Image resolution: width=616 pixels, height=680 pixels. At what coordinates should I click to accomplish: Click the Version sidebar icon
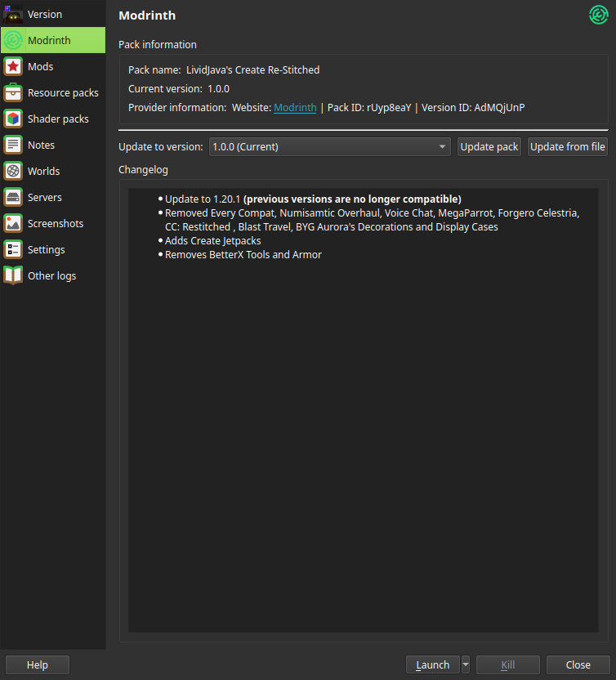tap(13, 14)
